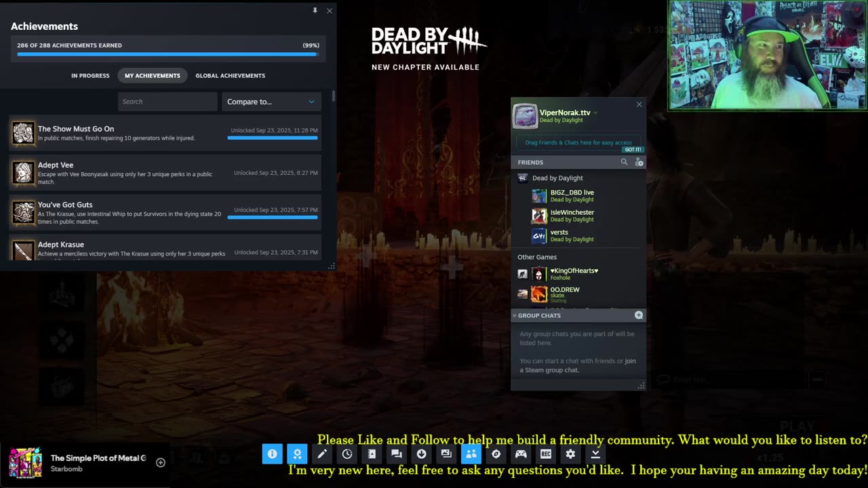
Task: Open overlay Settings gear icon
Action: click(570, 454)
